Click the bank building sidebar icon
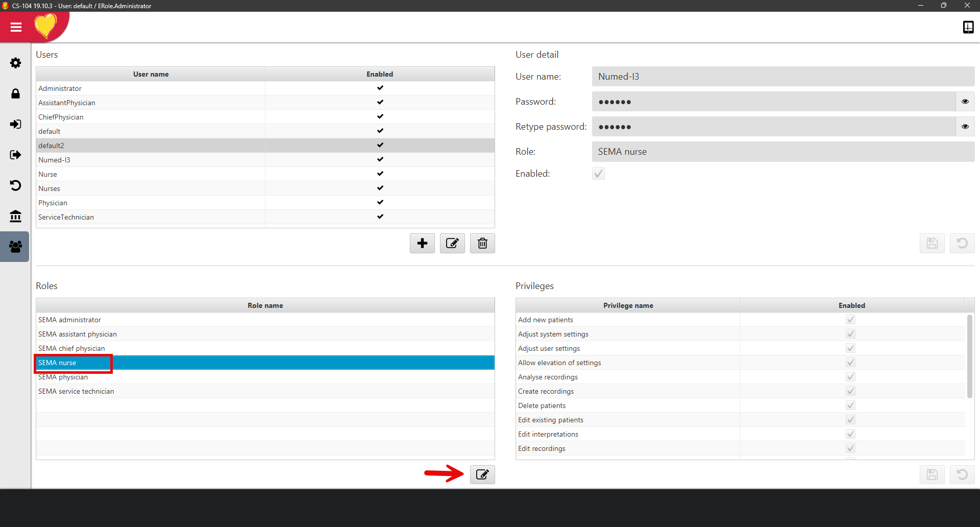The height and width of the screenshot is (527, 980). point(15,216)
